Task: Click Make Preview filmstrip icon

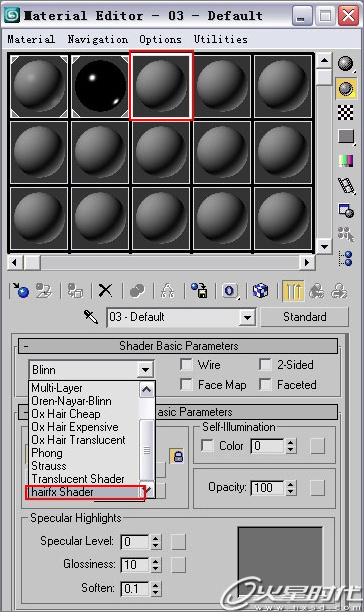Action: click(x=346, y=185)
